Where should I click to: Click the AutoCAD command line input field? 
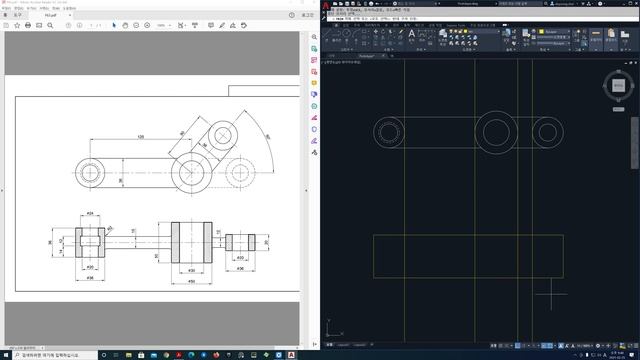pyautogui.click(x=482, y=19)
